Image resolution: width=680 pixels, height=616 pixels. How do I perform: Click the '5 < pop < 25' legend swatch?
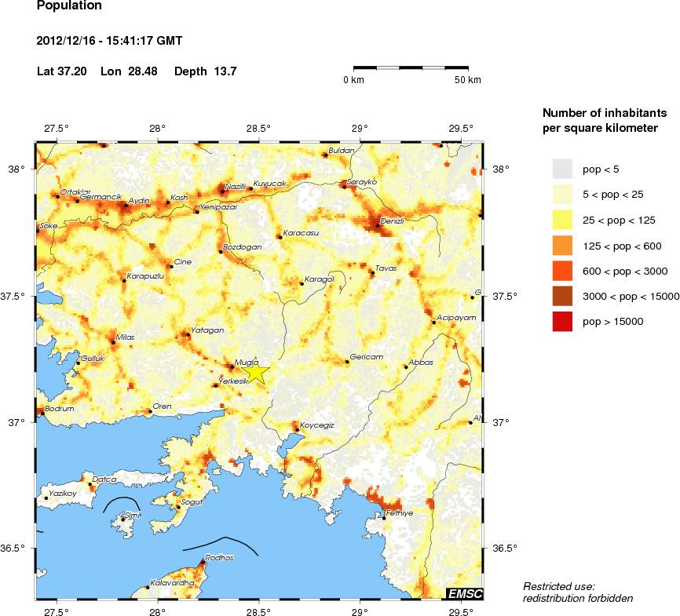point(562,194)
